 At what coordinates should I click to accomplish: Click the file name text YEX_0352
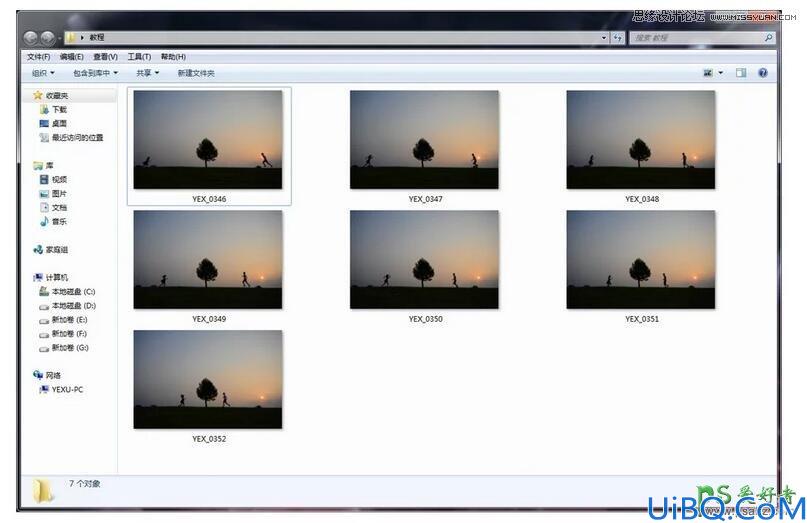point(209,439)
